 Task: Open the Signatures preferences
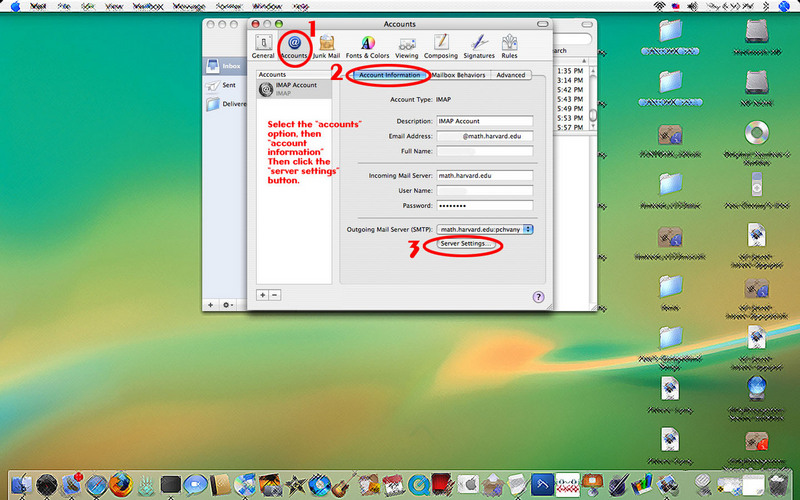click(x=479, y=46)
